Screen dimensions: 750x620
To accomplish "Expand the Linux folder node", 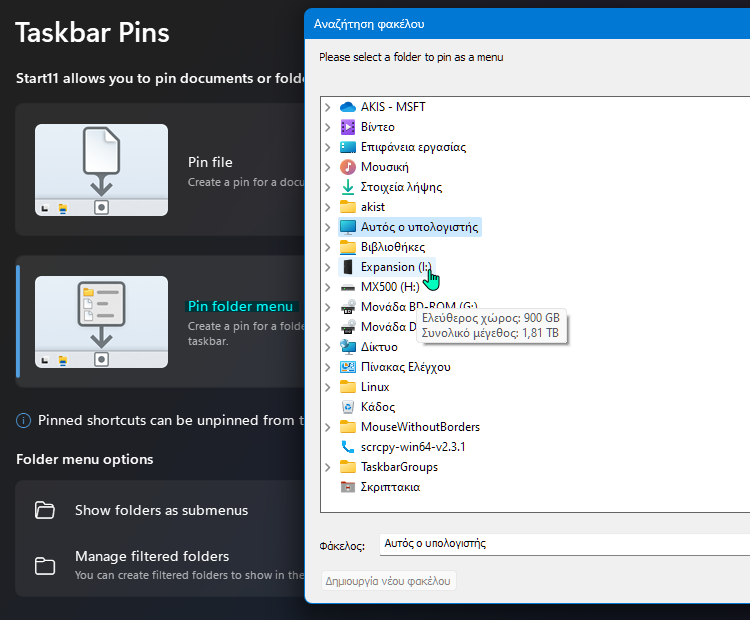I will coord(328,387).
